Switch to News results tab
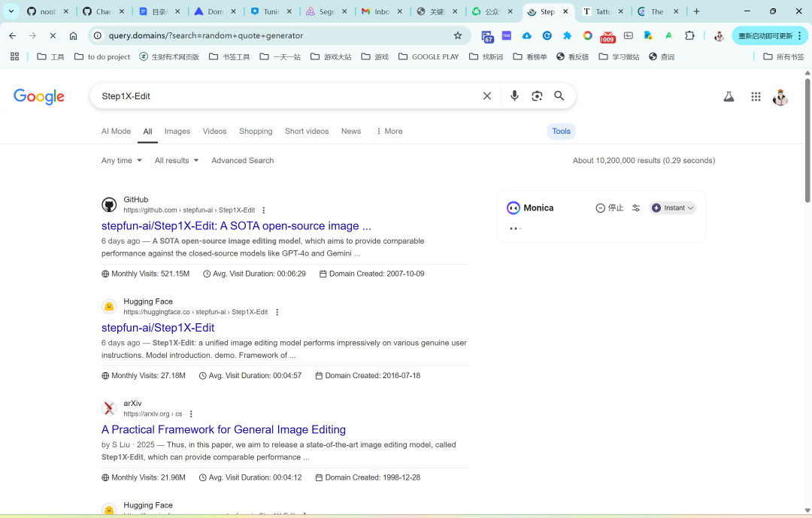 pos(350,132)
